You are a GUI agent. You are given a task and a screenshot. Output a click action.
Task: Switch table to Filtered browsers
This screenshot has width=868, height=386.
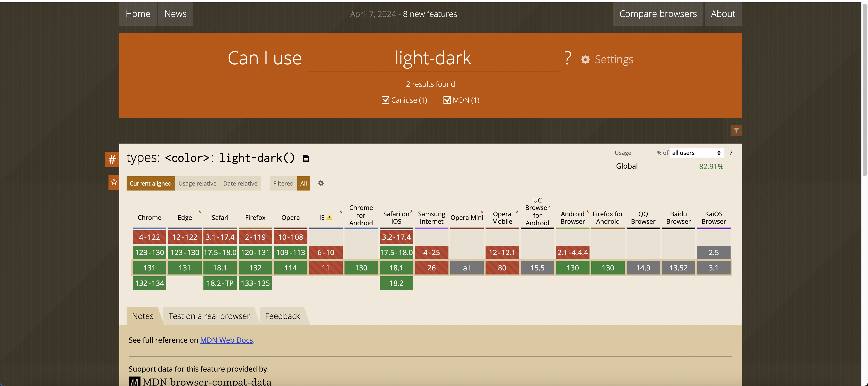point(283,184)
